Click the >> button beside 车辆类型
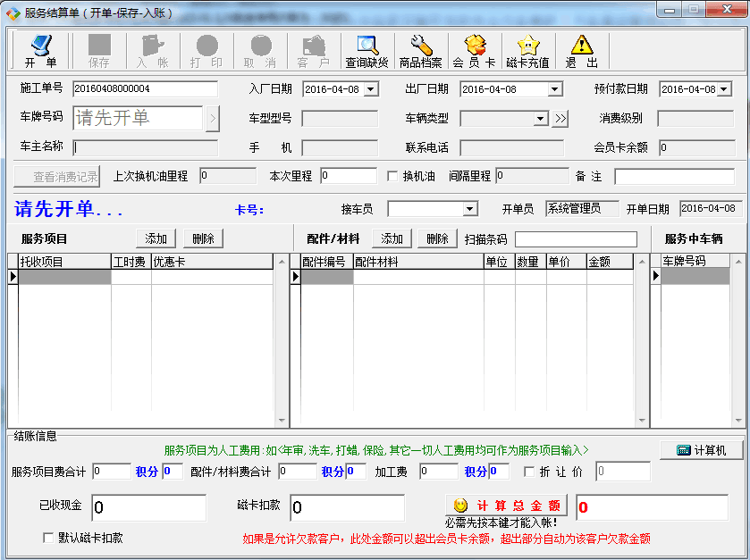Image resolution: width=750 pixels, height=560 pixels. 560,119
